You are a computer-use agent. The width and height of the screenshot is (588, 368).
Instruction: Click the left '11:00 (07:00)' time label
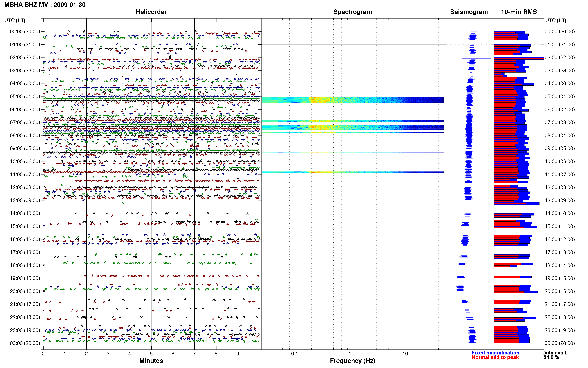coord(25,174)
